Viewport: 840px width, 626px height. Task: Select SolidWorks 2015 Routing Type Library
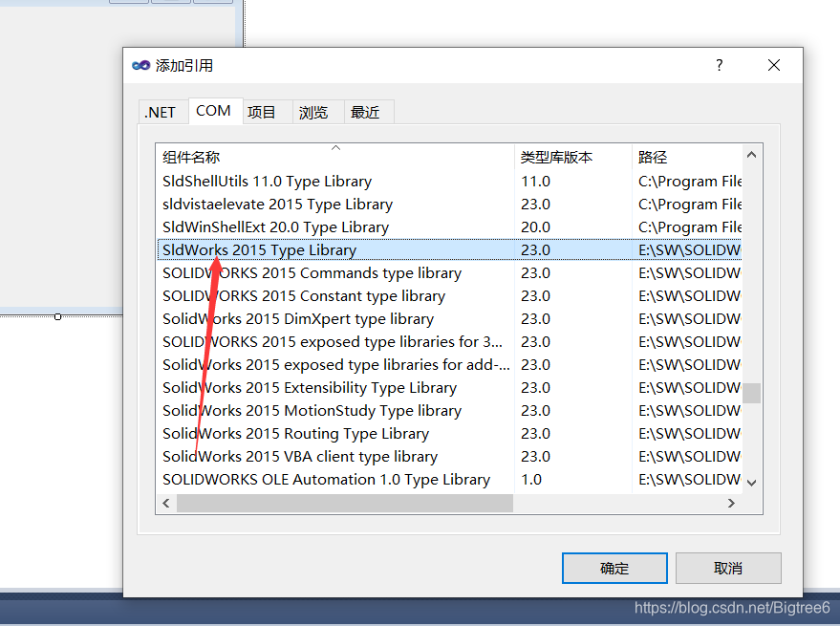295,434
